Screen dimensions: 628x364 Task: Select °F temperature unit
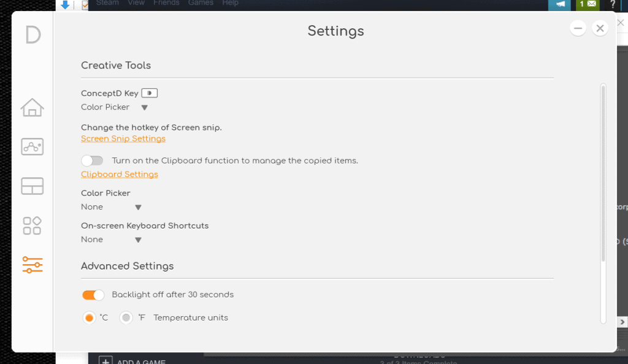[126, 318]
